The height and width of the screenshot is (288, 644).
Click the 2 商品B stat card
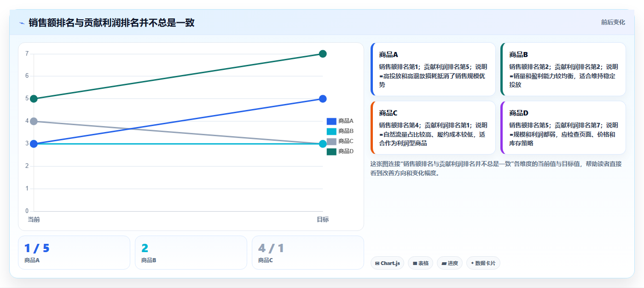coord(191,253)
